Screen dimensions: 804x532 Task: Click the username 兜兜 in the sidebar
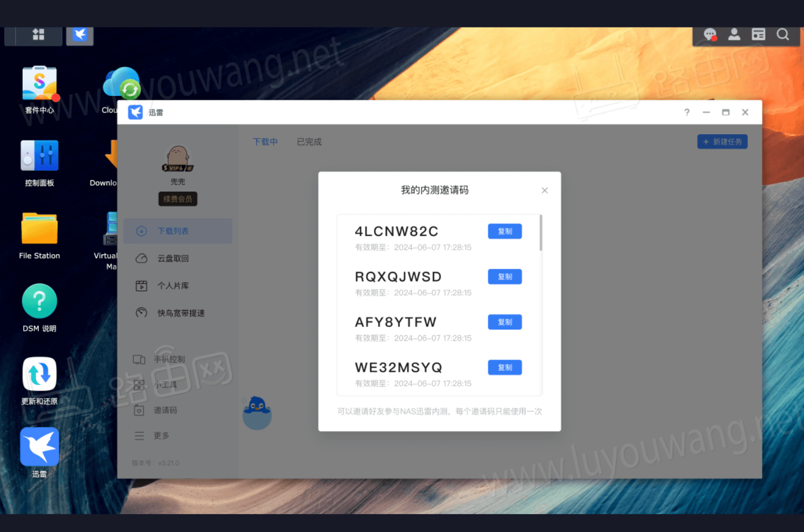(x=178, y=182)
